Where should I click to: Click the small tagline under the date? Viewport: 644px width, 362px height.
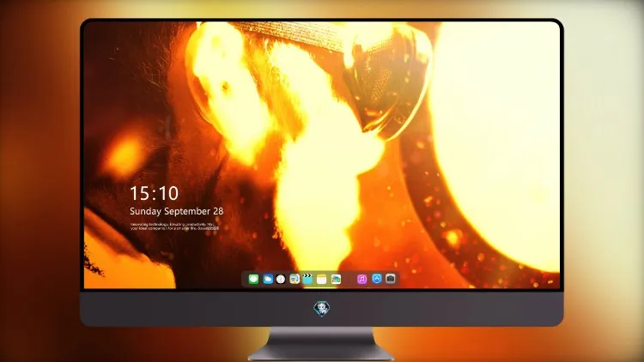[174, 226]
